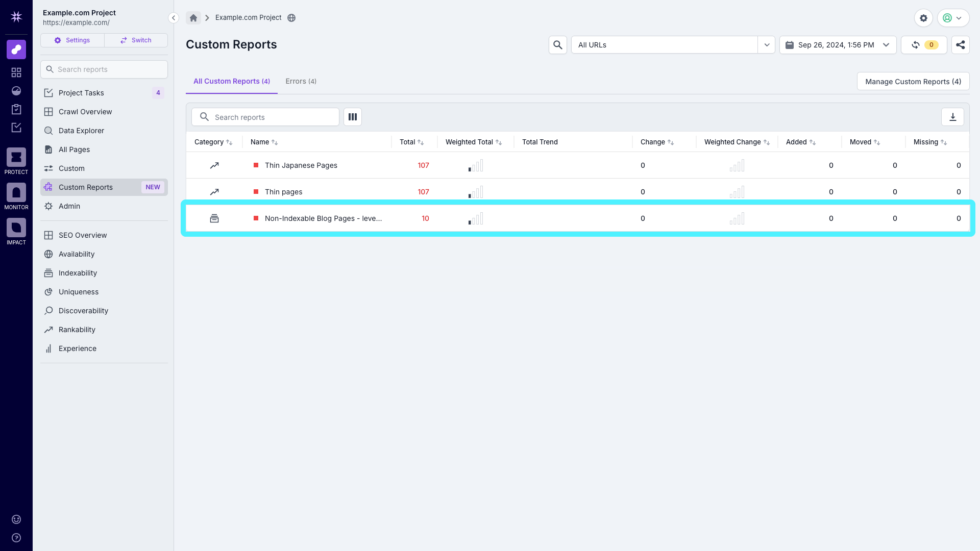Click the Switch project button
This screenshot has height=551, width=980.
135,40
